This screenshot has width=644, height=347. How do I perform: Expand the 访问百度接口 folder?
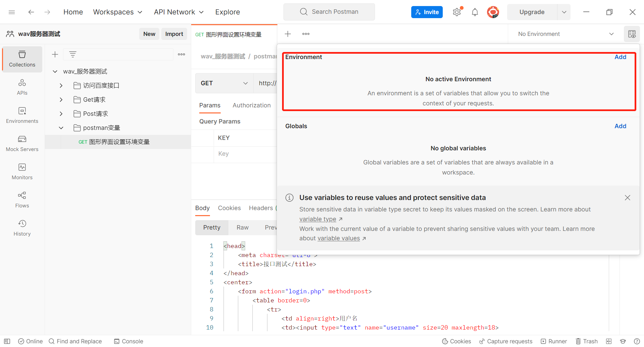coord(61,86)
